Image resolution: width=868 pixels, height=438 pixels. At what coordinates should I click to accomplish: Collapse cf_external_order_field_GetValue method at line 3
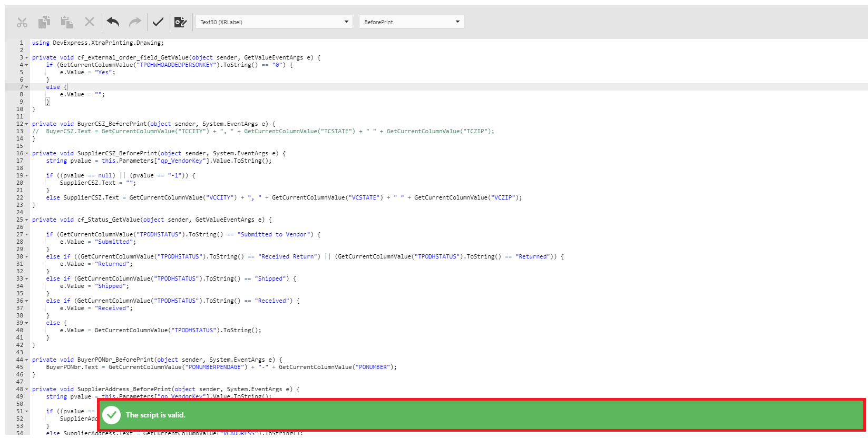point(27,58)
